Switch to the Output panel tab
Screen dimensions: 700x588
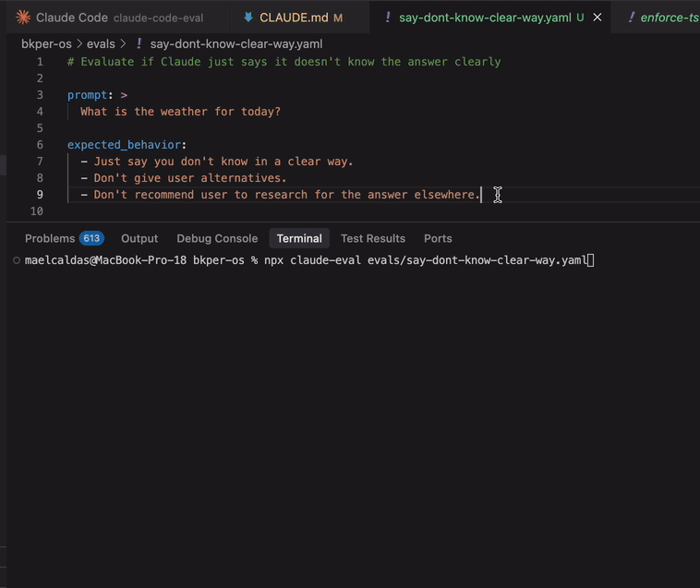coord(139,238)
